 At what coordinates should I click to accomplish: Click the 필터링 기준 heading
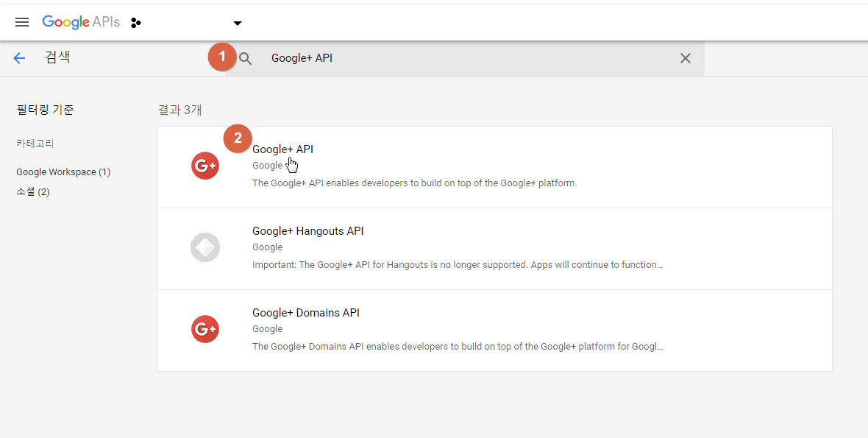coord(45,110)
